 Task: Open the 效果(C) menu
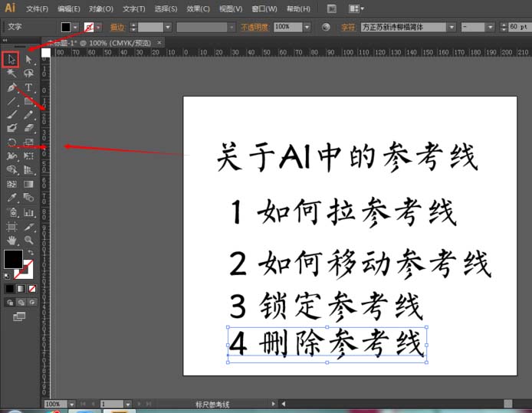(x=198, y=8)
